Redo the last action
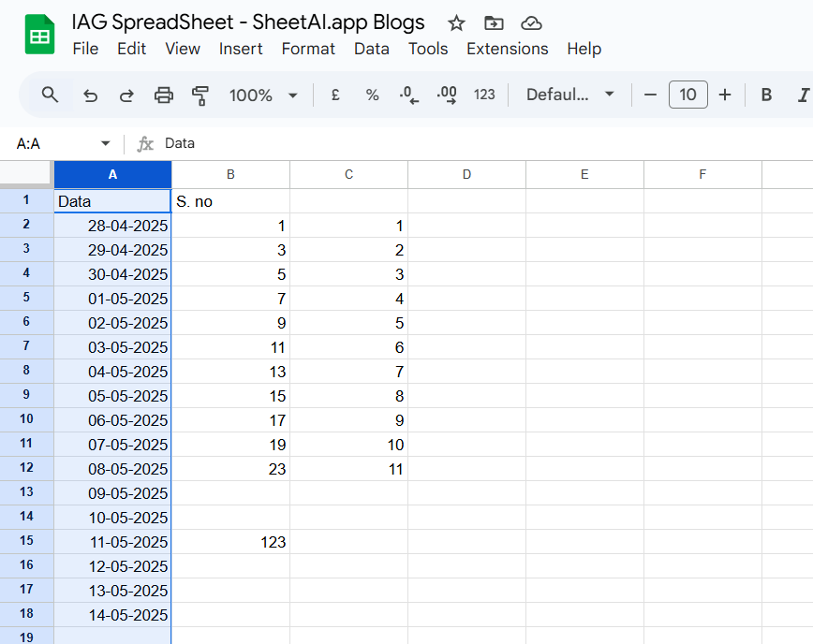This screenshot has width=813, height=644. tap(126, 95)
